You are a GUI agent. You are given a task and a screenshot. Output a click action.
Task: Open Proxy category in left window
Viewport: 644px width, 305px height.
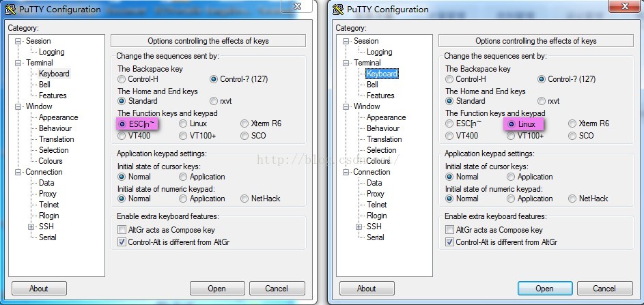pyautogui.click(x=48, y=194)
